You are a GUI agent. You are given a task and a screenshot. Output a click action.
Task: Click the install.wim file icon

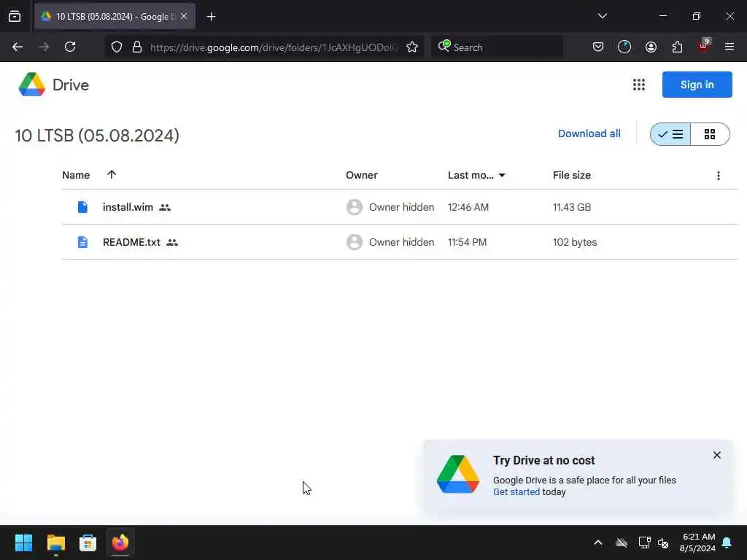pos(82,207)
